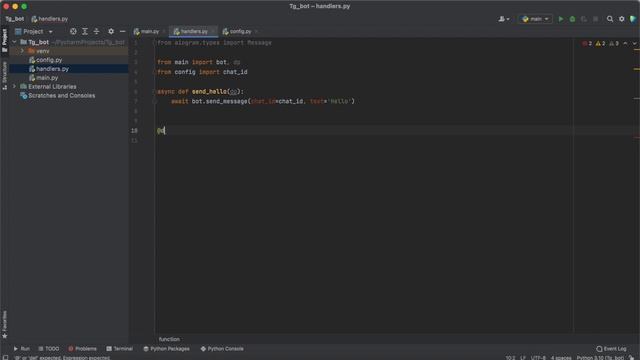Open the TODO tool window
Viewport: 640px width, 360px height.
click(49, 349)
